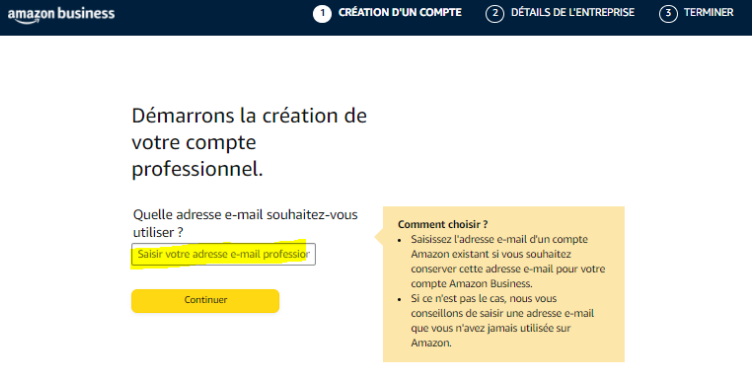Select the tip about existing Amazon account
Viewport: 752px width, 379px height.
507,261
